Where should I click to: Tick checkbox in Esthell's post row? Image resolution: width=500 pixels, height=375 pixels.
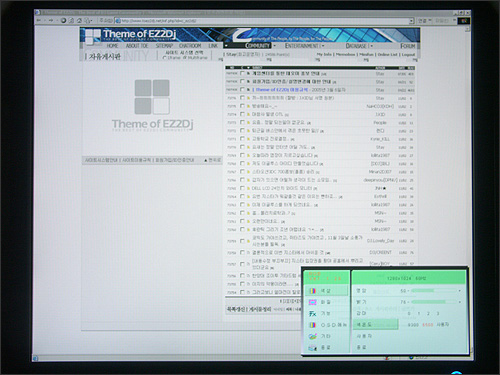pos(242,196)
